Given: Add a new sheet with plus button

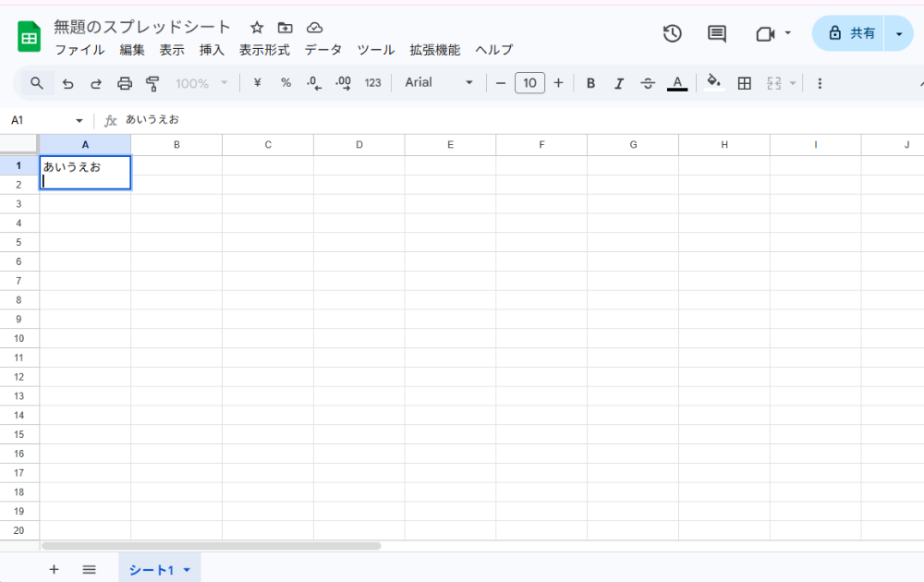Looking at the screenshot, I should [x=54, y=569].
